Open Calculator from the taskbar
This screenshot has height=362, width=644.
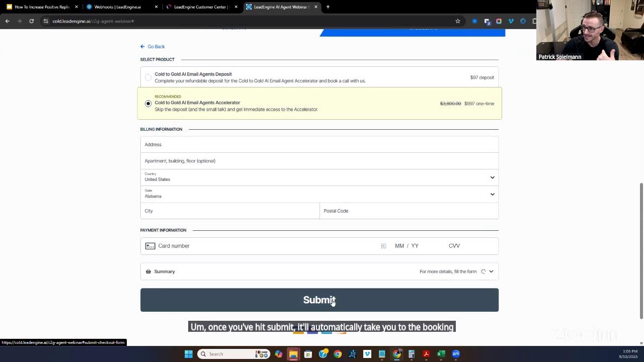pyautogui.click(x=411, y=354)
